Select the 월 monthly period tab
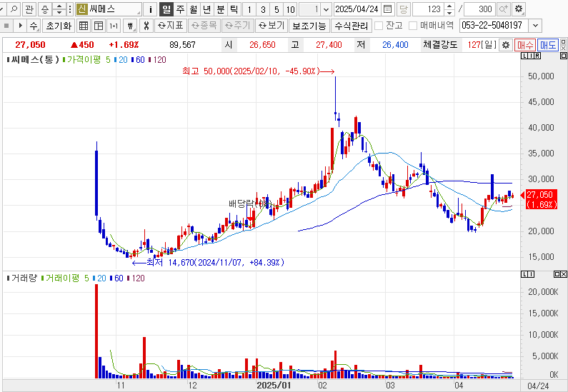Screen dimensions: 568x392 pyautogui.click(x=194, y=9)
